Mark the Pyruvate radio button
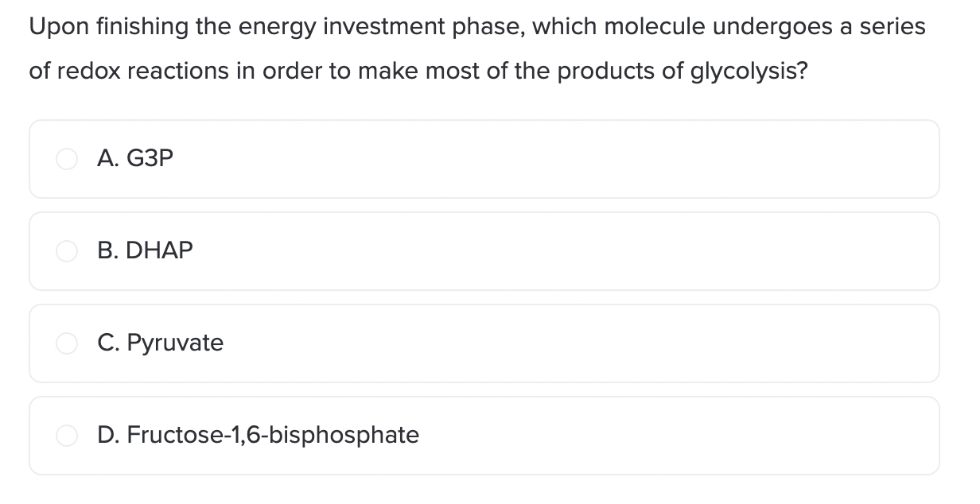This screenshot has width=980, height=504. point(67,343)
